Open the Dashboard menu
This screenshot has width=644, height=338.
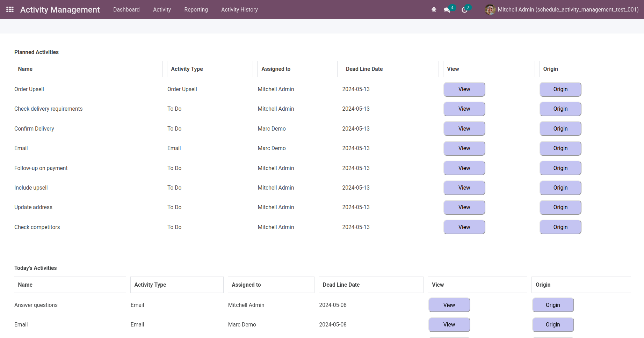[x=126, y=10]
